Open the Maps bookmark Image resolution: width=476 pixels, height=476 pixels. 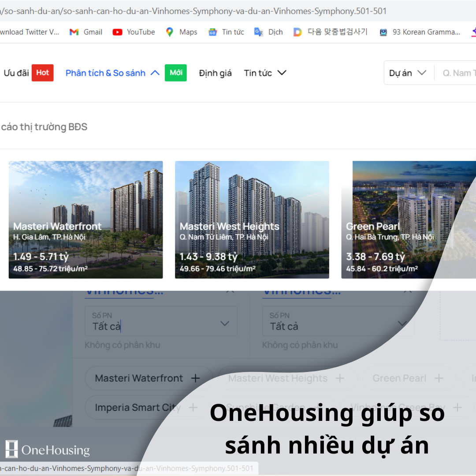click(x=182, y=32)
